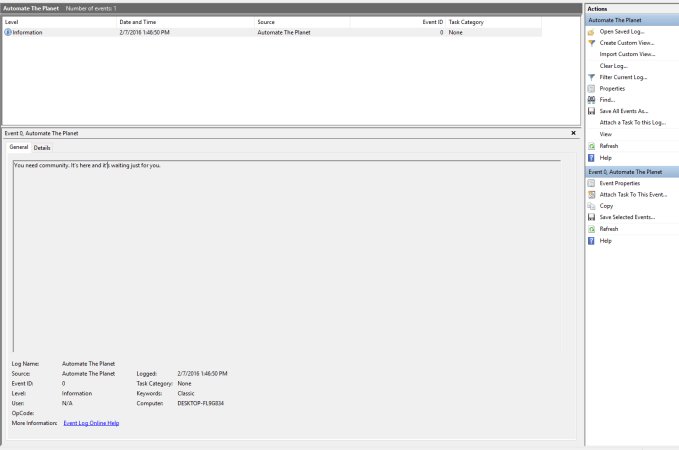The width and height of the screenshot is (679, 450).
Task: Select the Import Custom View action
Action: coord(627,54)
